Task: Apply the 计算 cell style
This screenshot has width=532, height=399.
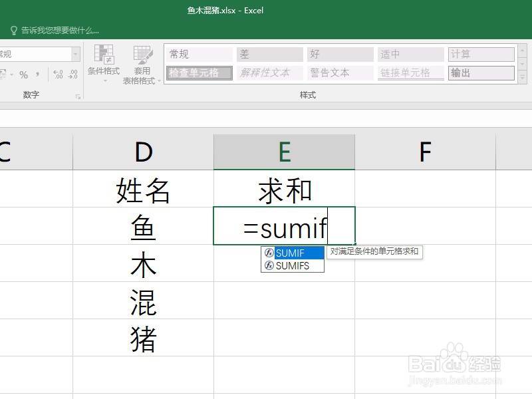Action: pyautogui.click(x=481, y=55)
